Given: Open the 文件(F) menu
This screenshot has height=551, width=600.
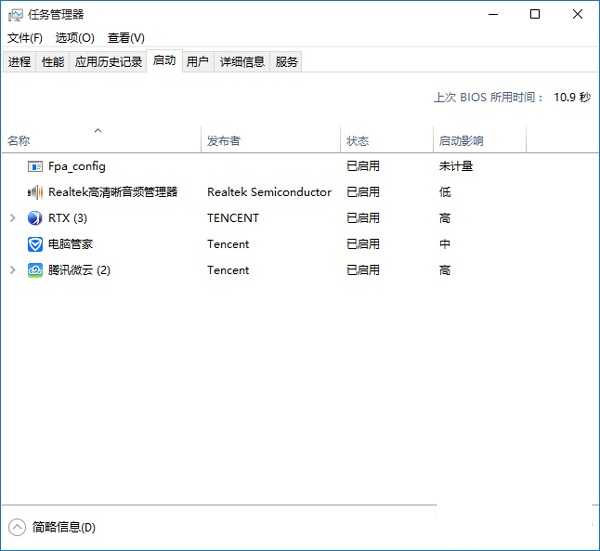Looking at the screenshot, I should coord(25,38).
